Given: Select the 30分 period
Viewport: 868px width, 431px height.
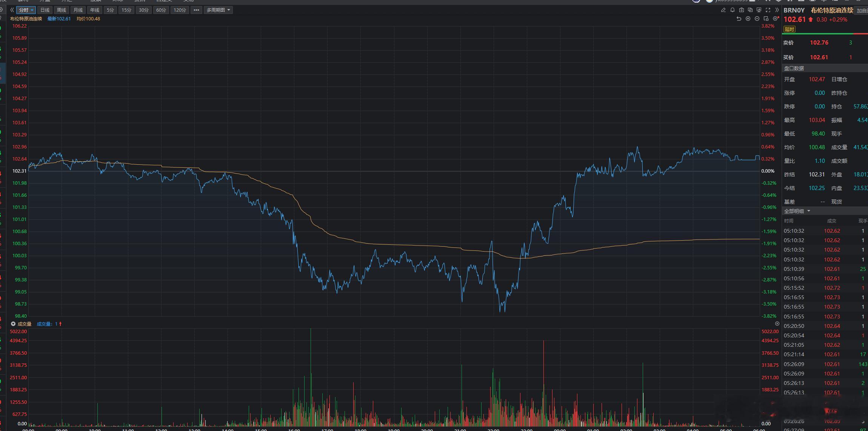Looking at the screenshot, I should click(x=144, y=10).
